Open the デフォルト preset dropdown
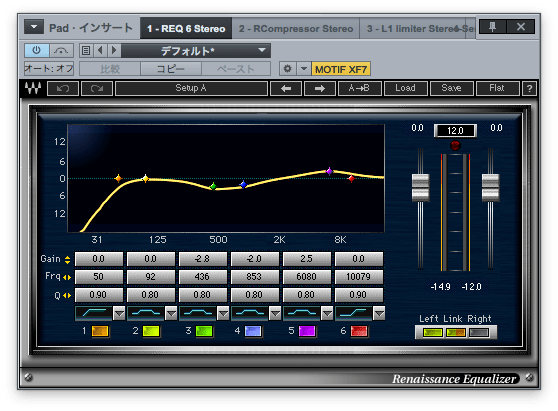The width and height of the screenshot is (558, 411). coord(196,51)
